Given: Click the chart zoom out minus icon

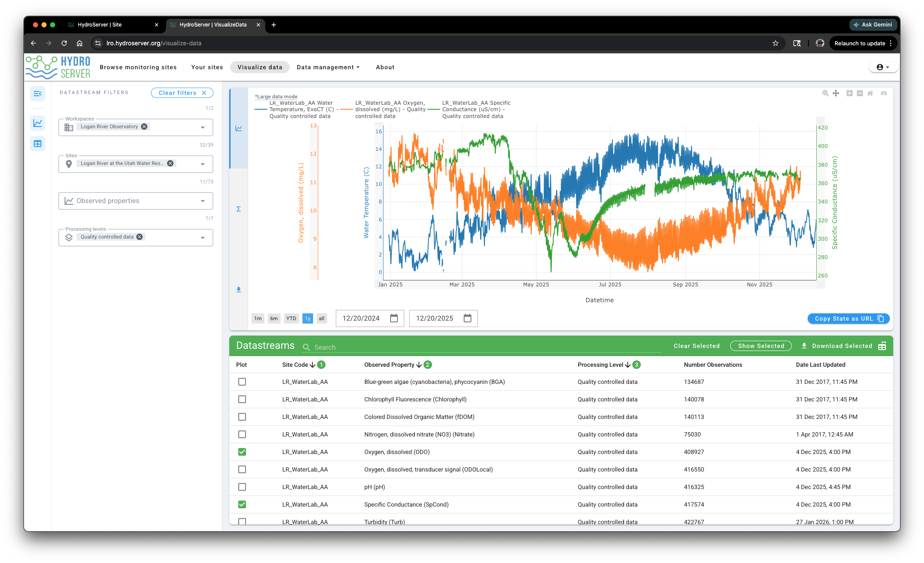Looking at the screenshot, I should [860, 93].
